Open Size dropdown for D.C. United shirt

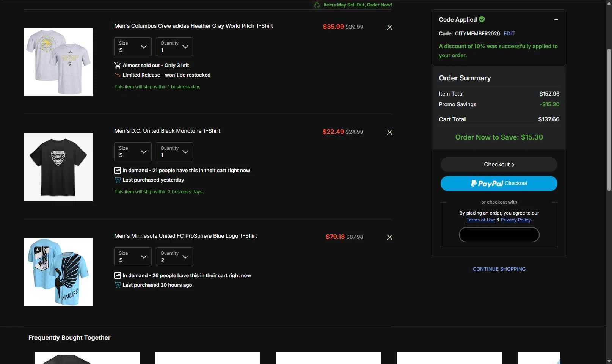(x=133, y=152)
